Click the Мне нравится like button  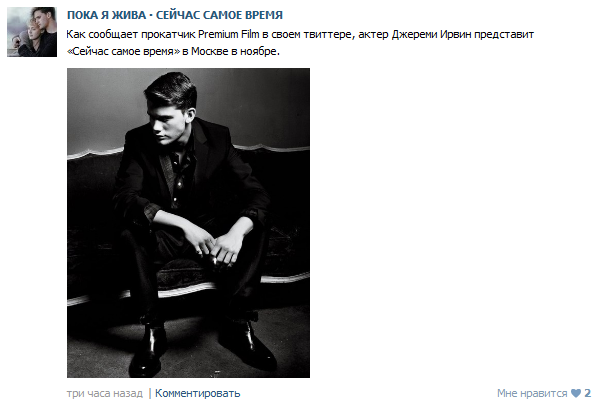[532, 393]
